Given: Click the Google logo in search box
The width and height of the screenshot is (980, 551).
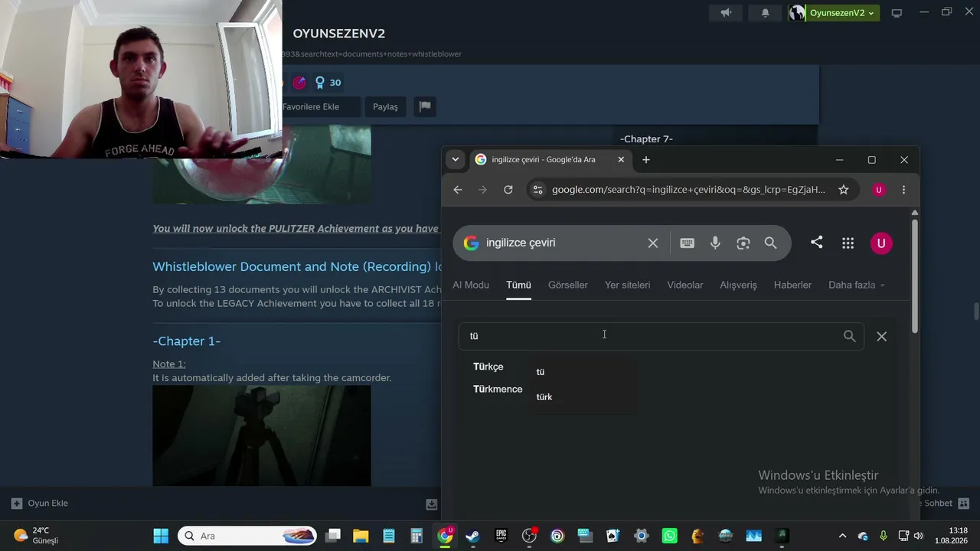Looking at the screenshot, I should point(471,243).
